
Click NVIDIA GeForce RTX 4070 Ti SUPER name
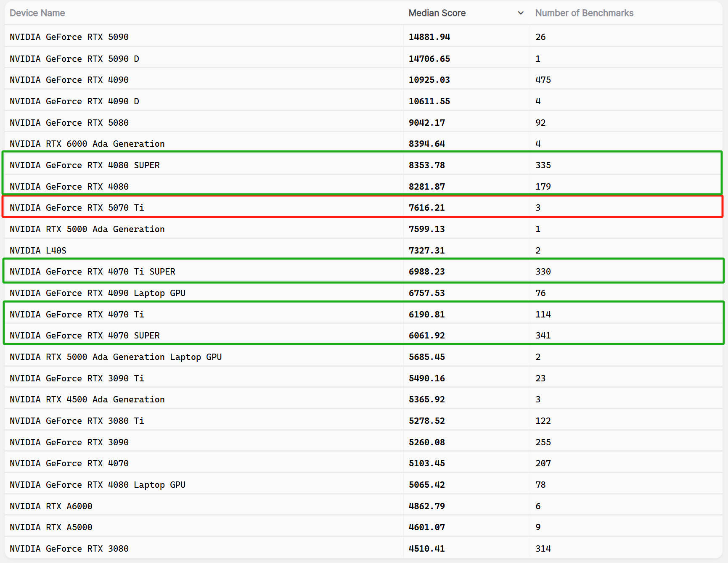(93, 272)
